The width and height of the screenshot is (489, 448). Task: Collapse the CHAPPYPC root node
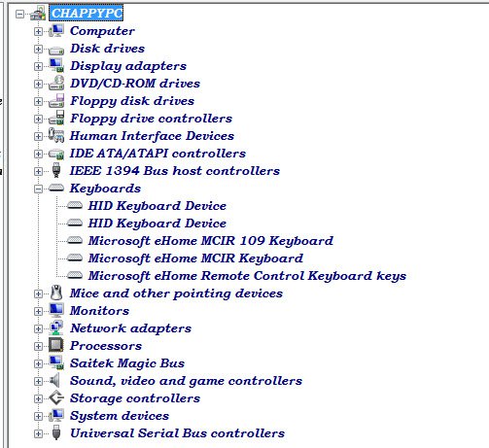click(x=20, y=14)
